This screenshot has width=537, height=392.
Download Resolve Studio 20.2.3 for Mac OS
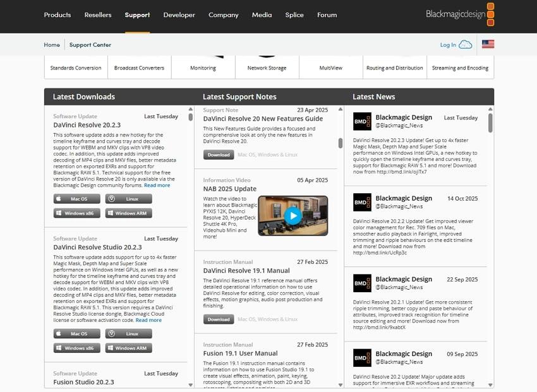(x=76, y=333)
